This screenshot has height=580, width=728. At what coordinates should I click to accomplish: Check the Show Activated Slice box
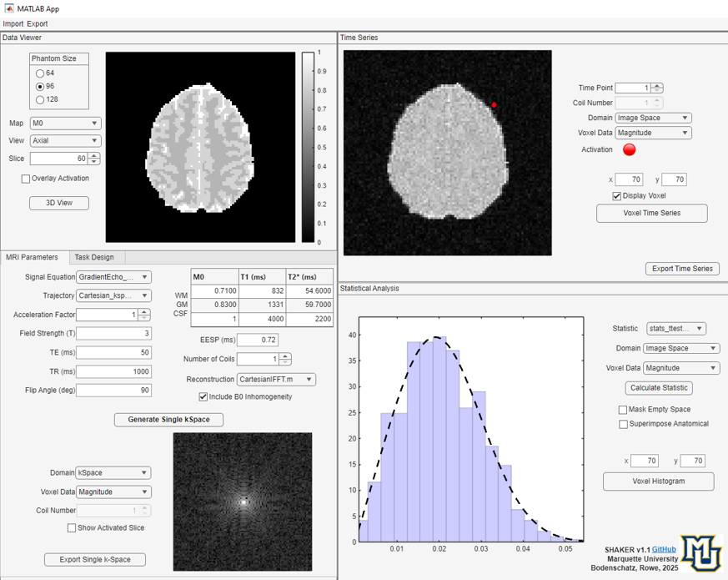[x=72, y=528]
